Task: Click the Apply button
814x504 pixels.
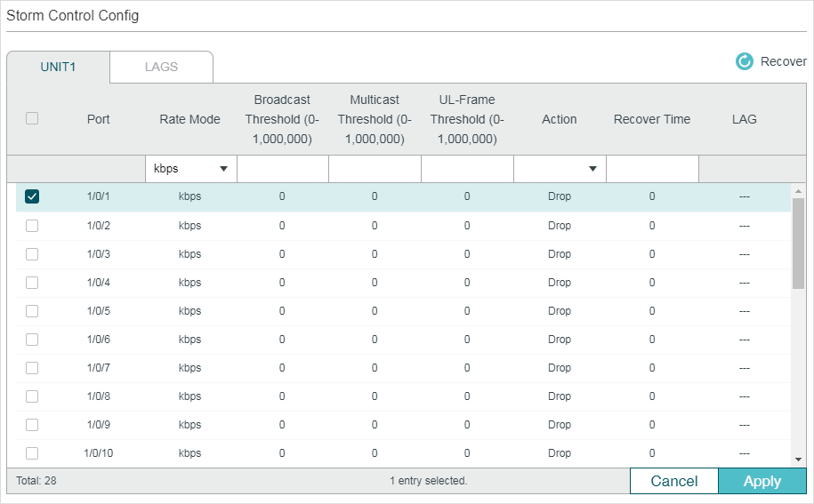Action: 762,481
